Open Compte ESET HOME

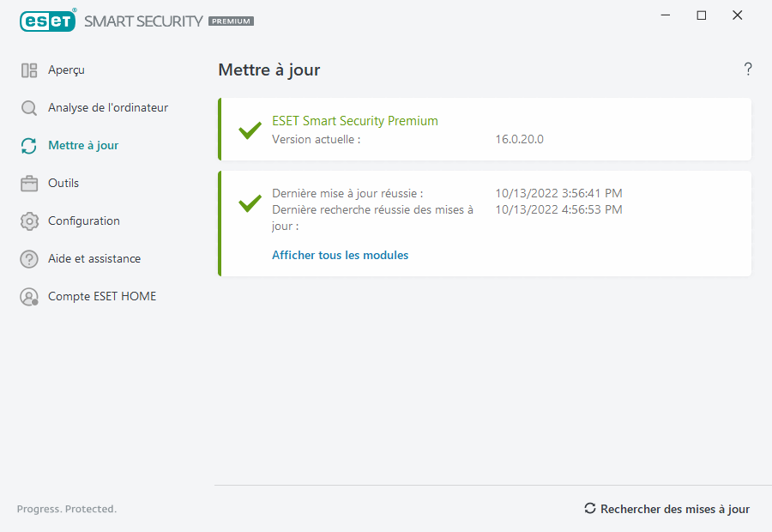[x=102, y=297]
